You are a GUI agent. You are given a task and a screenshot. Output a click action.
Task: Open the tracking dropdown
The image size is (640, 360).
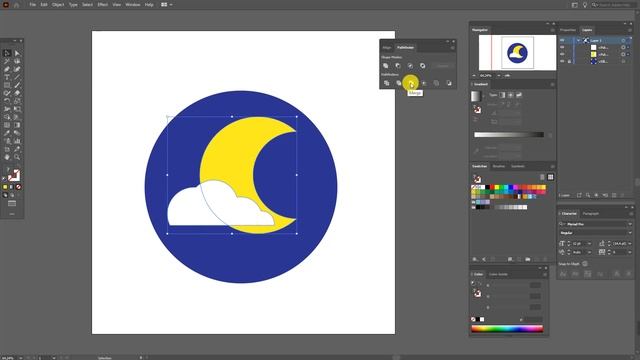coord(629,252)
